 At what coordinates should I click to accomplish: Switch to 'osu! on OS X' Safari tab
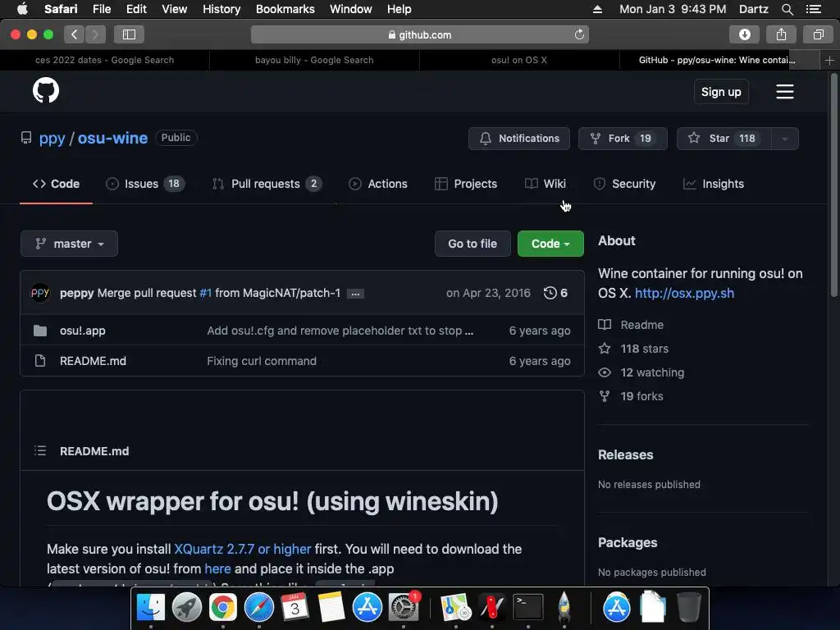pos(519,60)
